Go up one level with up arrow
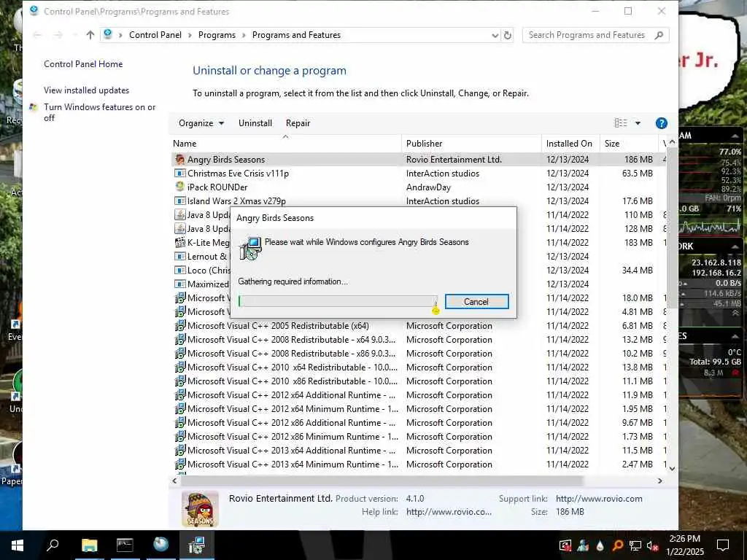 [x=90, y=35]
